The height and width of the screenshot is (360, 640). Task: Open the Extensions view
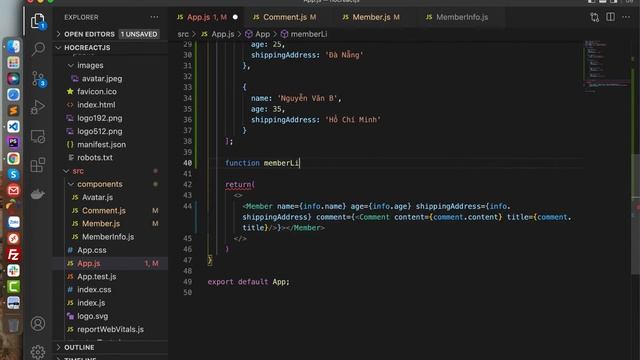coord(38,165)
